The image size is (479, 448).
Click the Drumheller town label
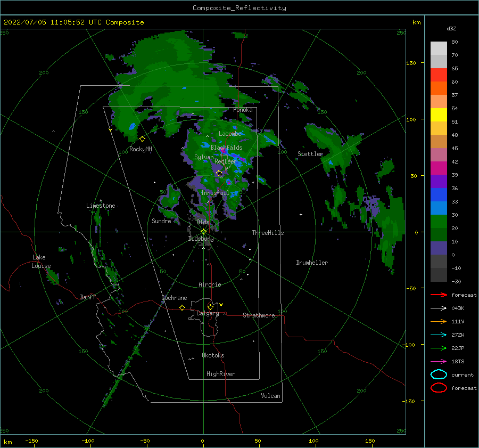coord(312,263)
